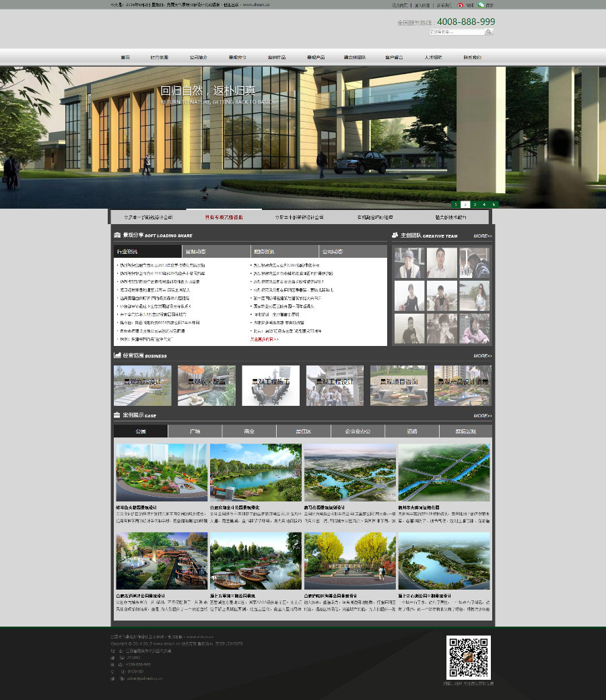
Task: Open the 景观产品 navigation menu item
Action: click(x=316, y=57)
